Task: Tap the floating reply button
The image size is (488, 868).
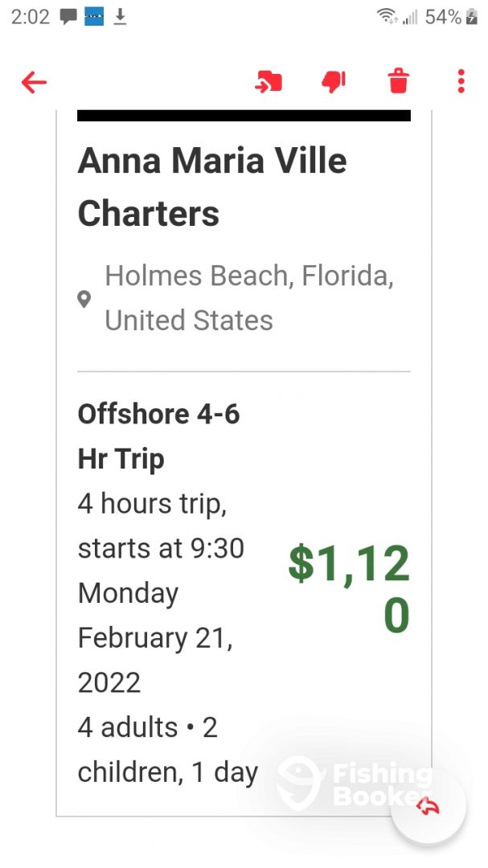Action: [429, 808]
